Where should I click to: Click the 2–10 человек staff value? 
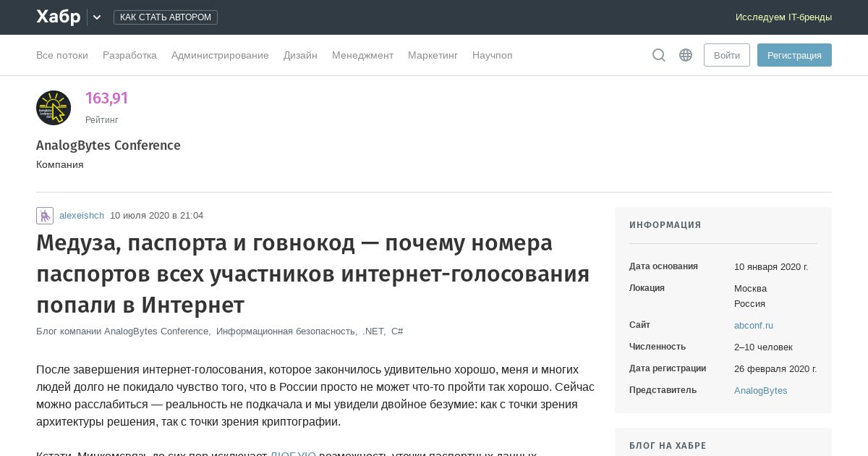point(763,347)
